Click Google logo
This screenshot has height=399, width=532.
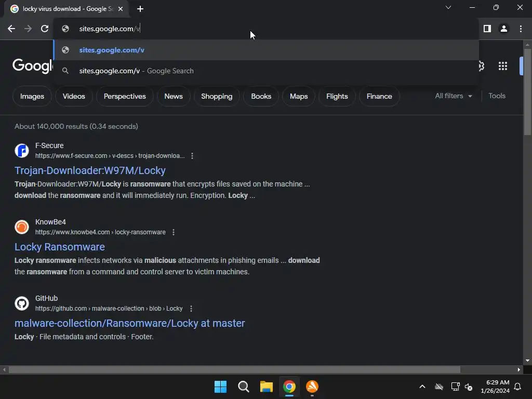33,66
